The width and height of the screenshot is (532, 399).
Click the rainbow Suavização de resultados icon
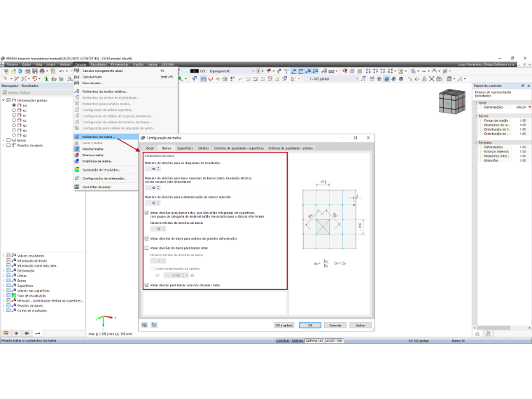[77, 169]
